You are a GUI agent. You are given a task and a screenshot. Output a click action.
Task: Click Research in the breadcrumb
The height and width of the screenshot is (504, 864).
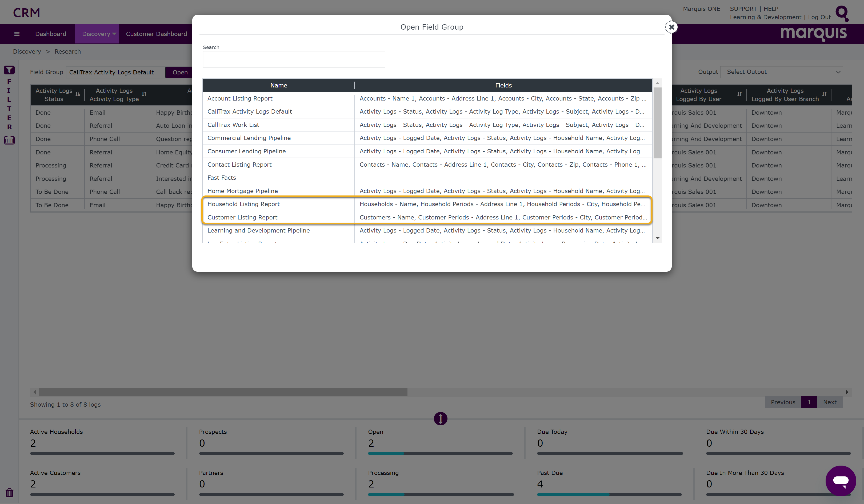pyautogui.click(x=68, y=51)
